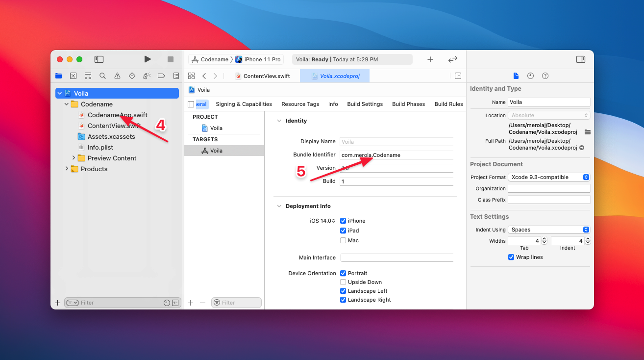Expand the Products folder

point(67,169)
